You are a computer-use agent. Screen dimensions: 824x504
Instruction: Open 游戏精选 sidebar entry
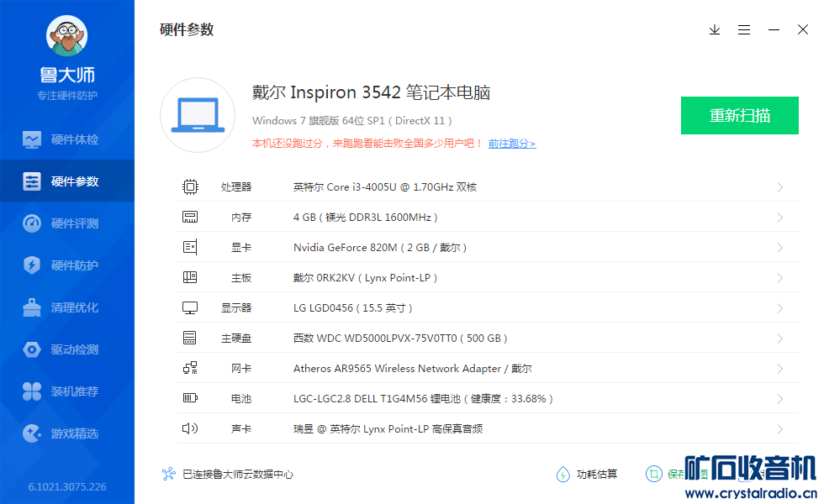click(67, 433)
